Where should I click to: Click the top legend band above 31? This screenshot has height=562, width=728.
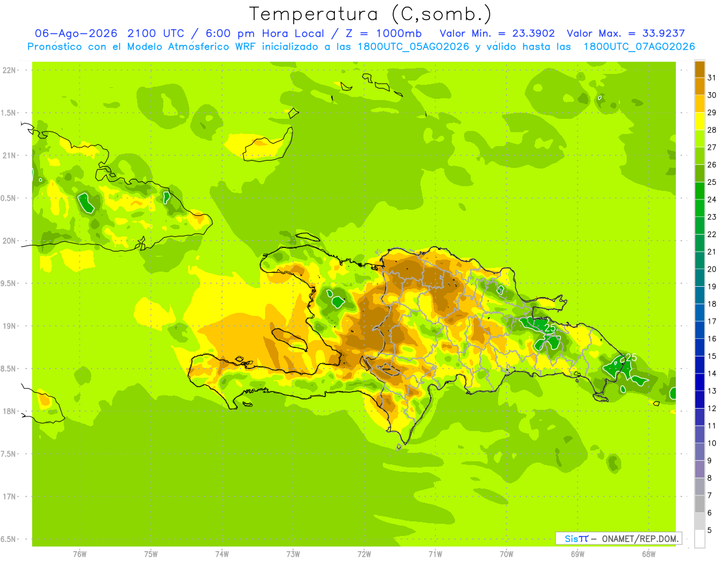click(699, 69)
